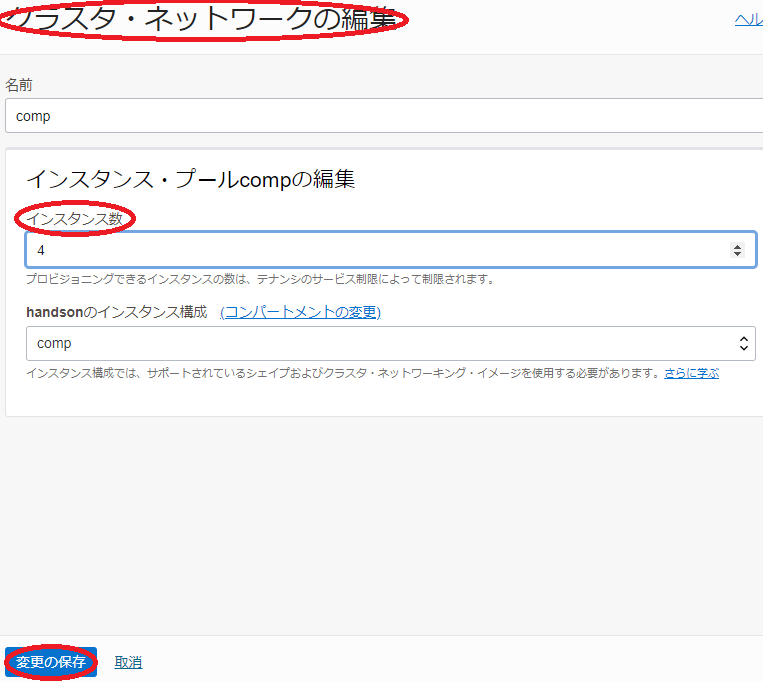Click the handsonのインスタンス構成 label
Image resolution: width=763 pixels, height=682 pixels.
point(116,312)
